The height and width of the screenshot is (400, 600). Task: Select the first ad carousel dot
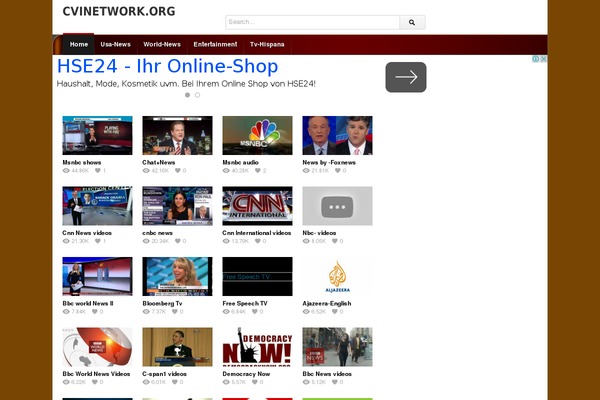tap(188, 95)
